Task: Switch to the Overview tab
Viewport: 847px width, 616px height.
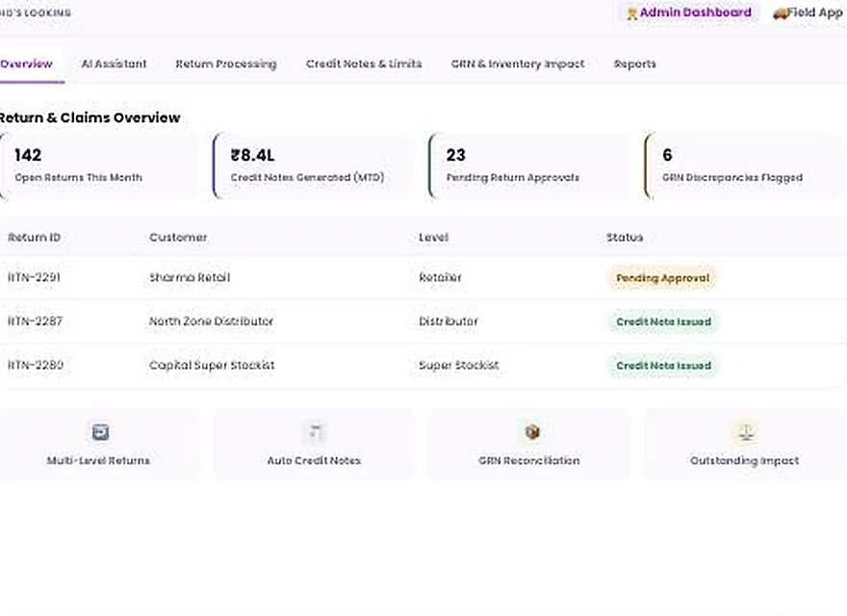Action: pyautogui.click(x=27, y=64)
